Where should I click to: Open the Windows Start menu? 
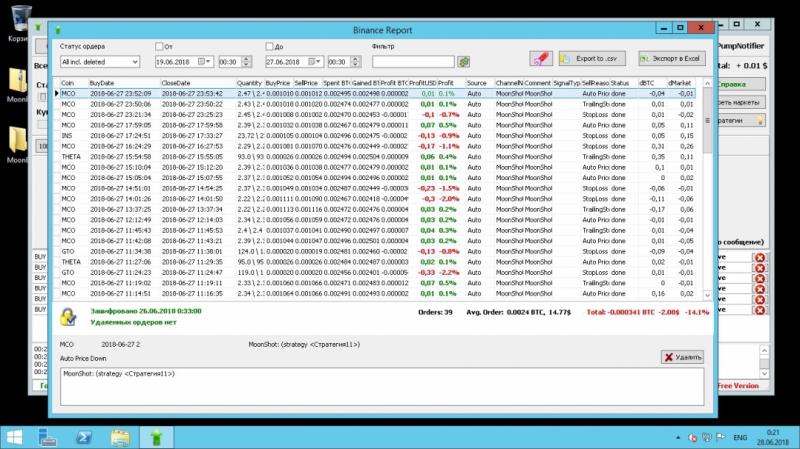(x=14, y=437)
